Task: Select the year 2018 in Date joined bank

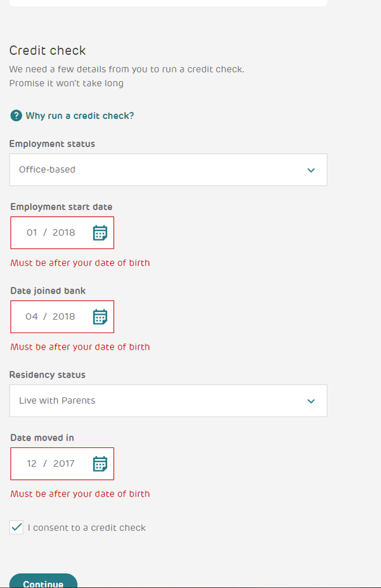Action: [x=63, y=317]
